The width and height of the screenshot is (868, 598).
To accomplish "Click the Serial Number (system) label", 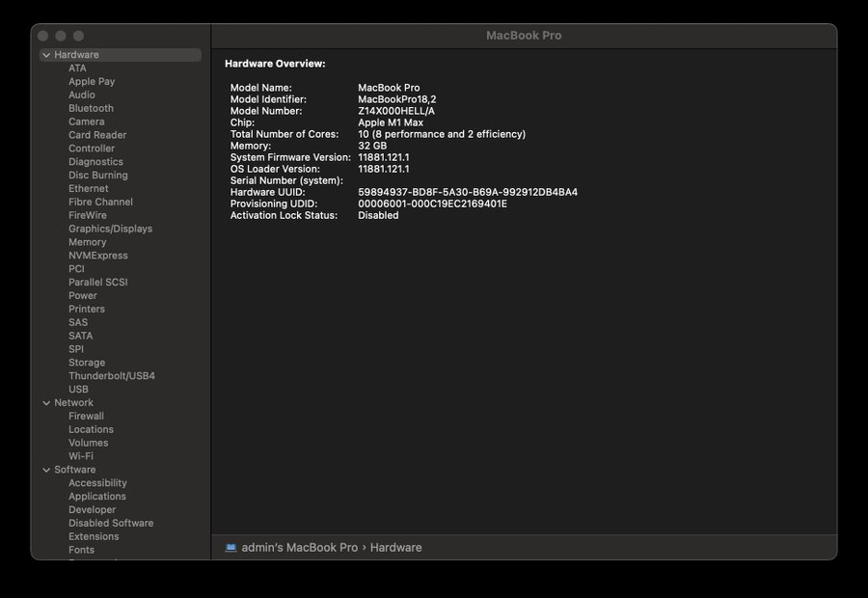I will click(286, 181).
